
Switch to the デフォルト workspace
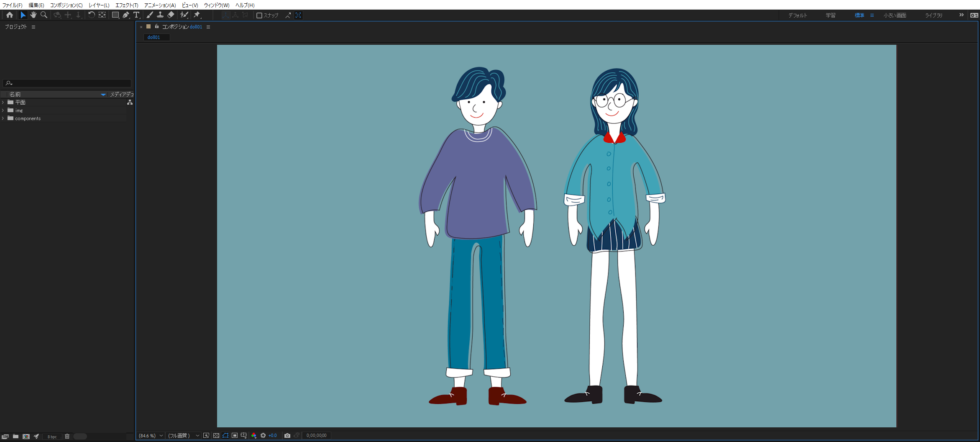point(798,15)
